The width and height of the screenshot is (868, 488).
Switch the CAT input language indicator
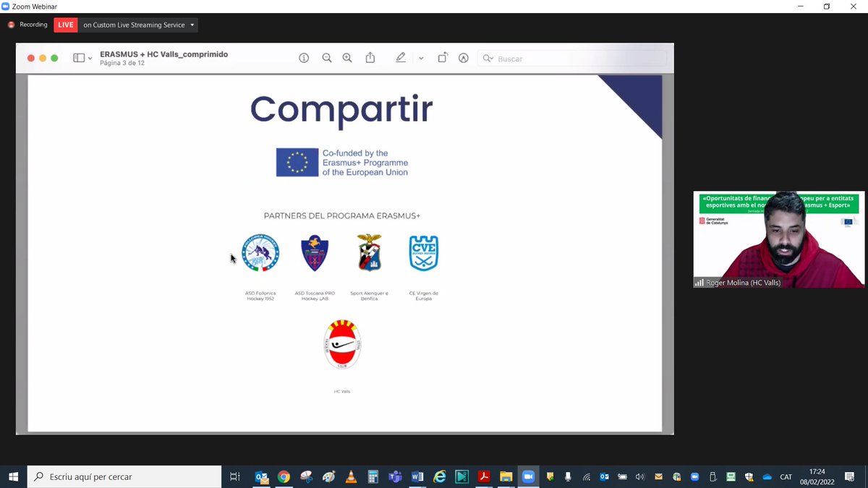(x=786, y=476)
